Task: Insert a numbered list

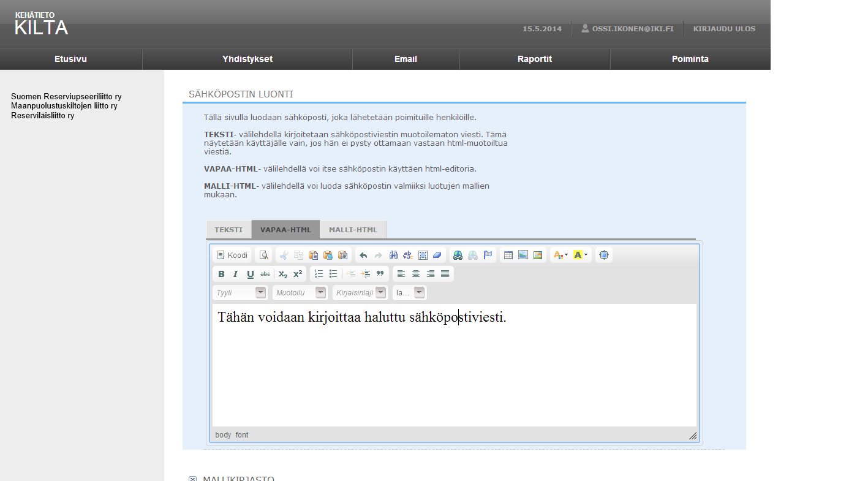Action: pyautogui.click(x=319, y=274)
